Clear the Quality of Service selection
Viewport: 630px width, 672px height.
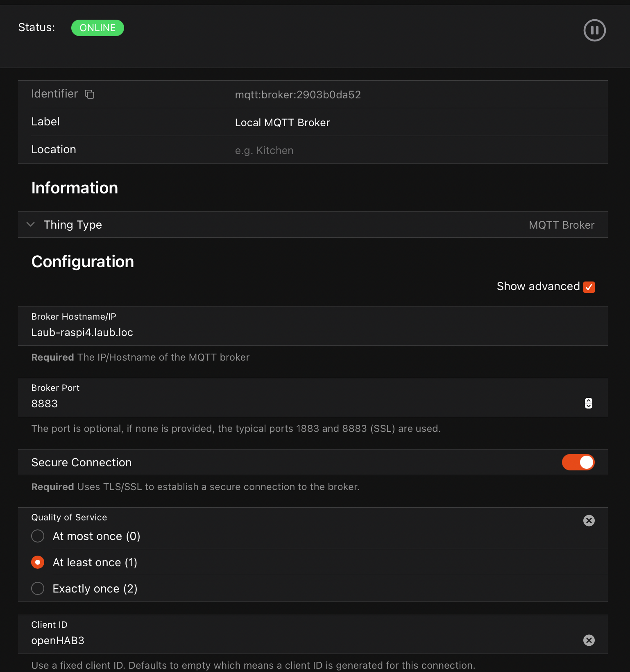click(589, 520)
